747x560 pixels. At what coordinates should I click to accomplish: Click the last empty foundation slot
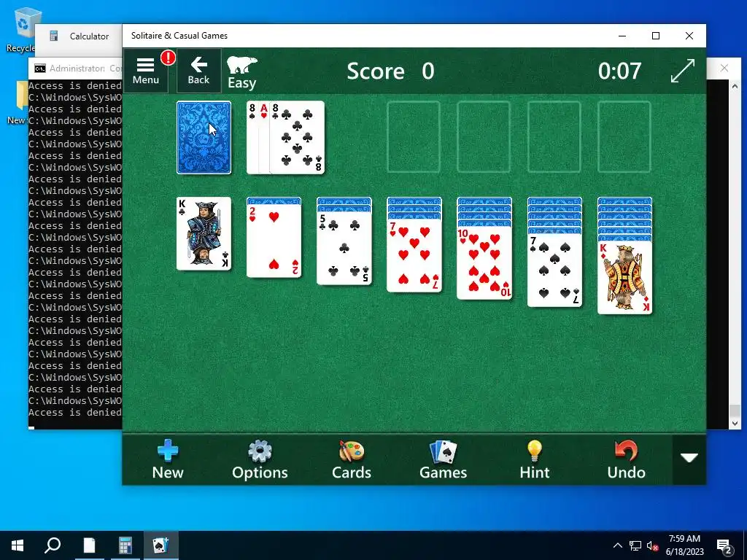[x=624, y=136]
